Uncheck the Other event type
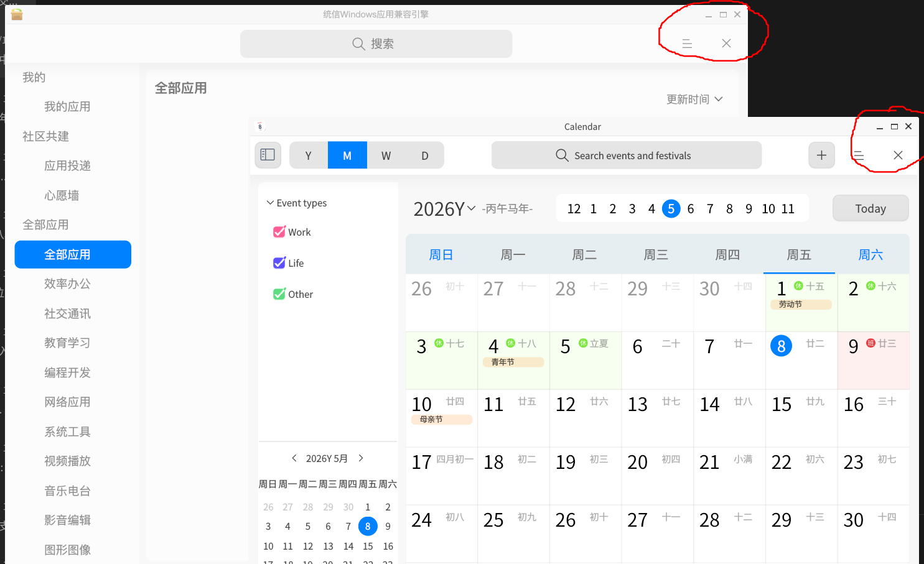The height and width of the screenshot is (564, 924). click(279, 294)
